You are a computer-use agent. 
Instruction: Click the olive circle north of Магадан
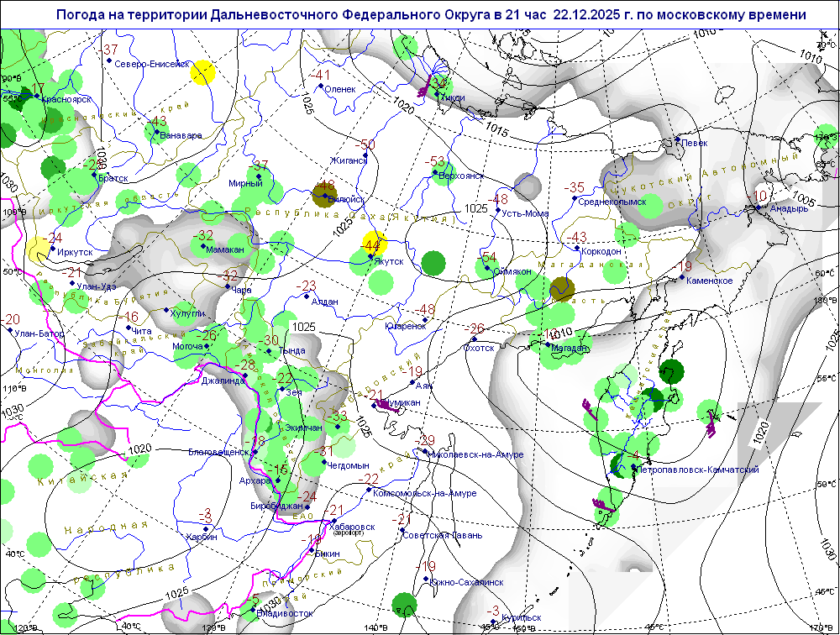point(561,291)
